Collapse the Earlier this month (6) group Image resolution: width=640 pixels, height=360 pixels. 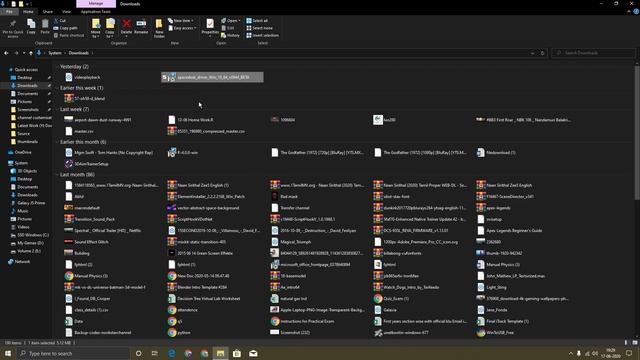[x=57, y=142]
